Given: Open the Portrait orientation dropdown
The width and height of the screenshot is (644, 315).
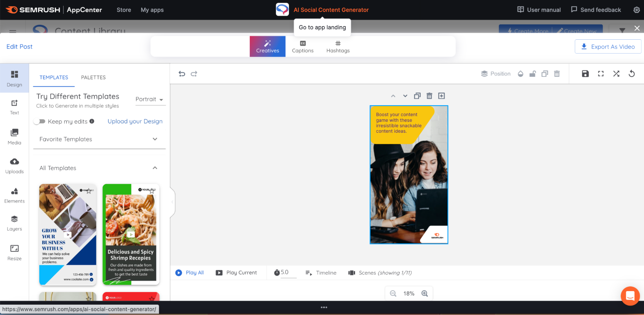Looking at the screenshot, I should pos(149,99).
